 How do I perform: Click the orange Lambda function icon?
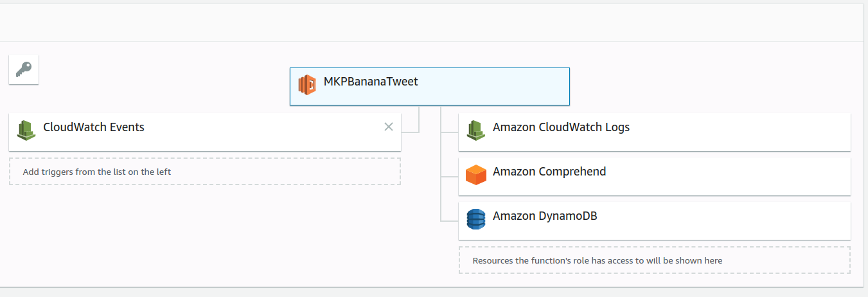[x=307, y=85]
